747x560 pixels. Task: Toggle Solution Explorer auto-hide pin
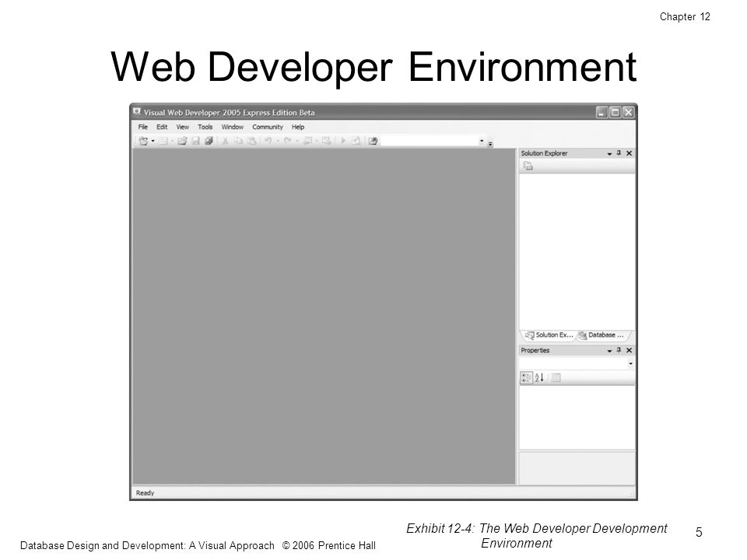619,153
